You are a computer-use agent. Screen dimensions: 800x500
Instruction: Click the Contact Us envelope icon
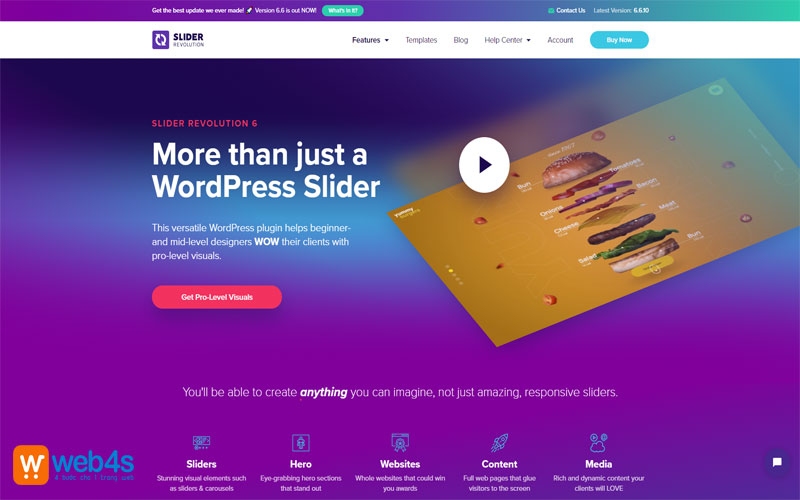[551, 11]
